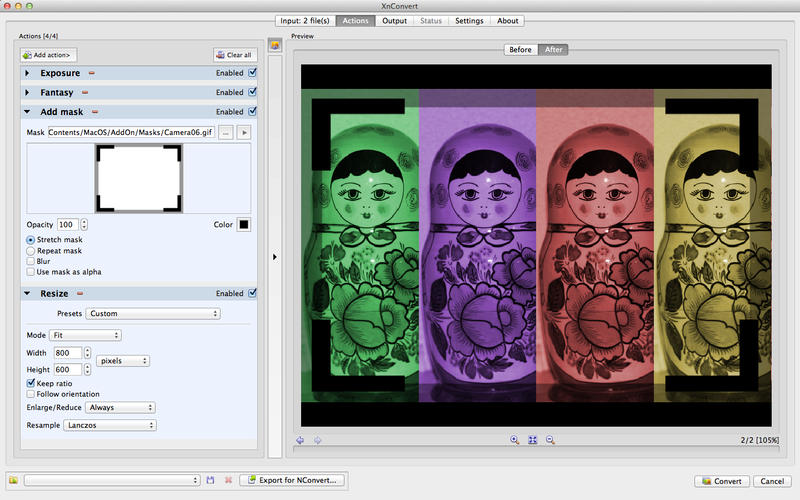This screenshot has width=800, height=500.
Task: Switch to the Output tab
Action: 394,20
